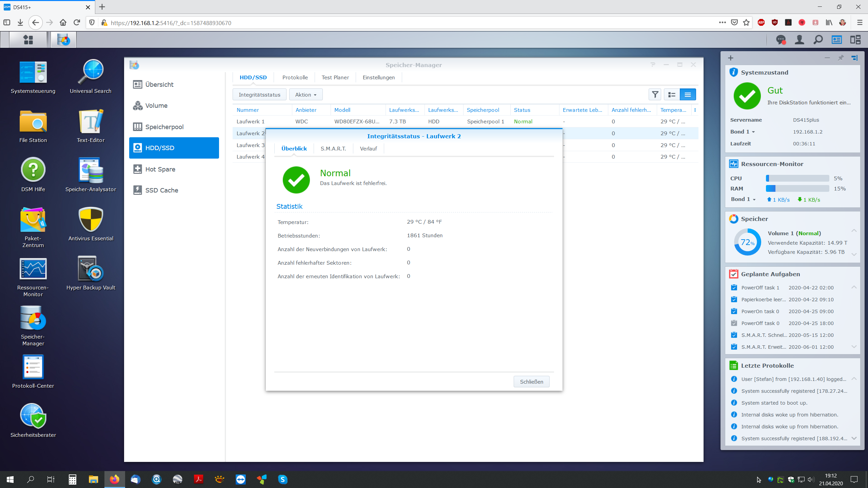Click the filter funnel icon in HDD/SSD

655,95
